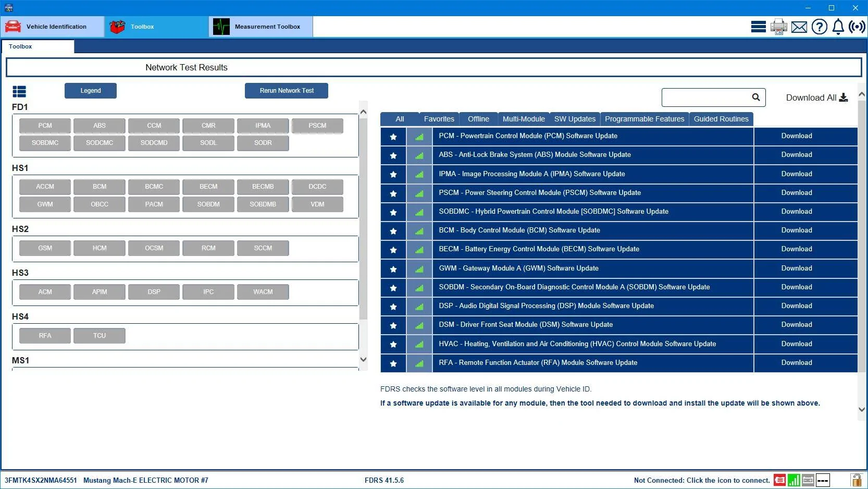Open the Vehicle Identification tab
The image size is (868, 489).
tap(52, 27)
